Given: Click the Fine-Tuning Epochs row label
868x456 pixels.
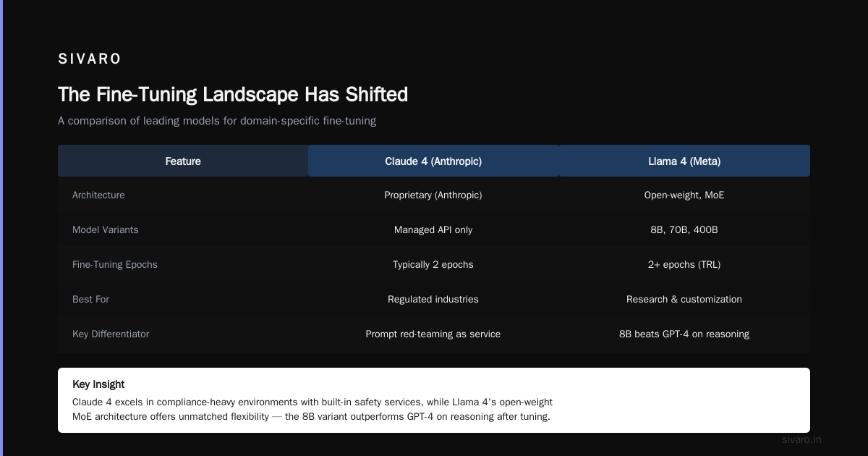Looking at the screenshot, I should [x=115, y=264].
